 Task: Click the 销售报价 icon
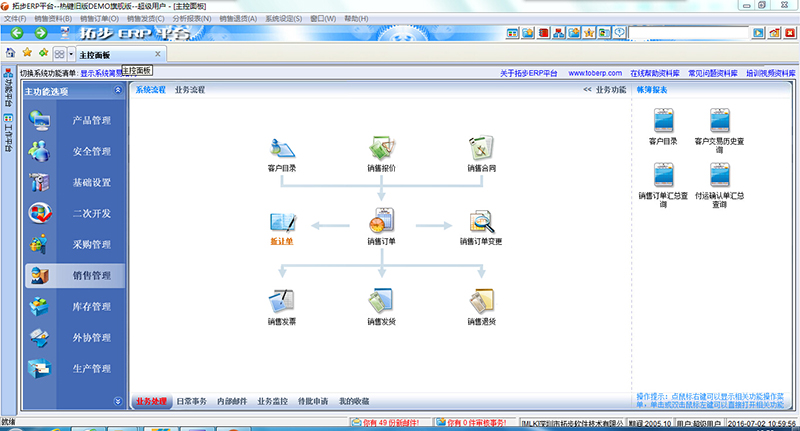(x=380, y=148)
